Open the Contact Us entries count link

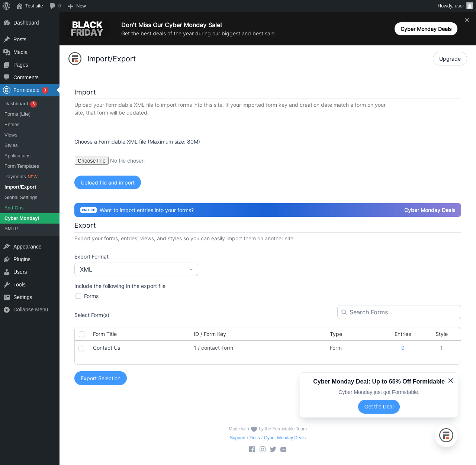[x=403, y=348]
